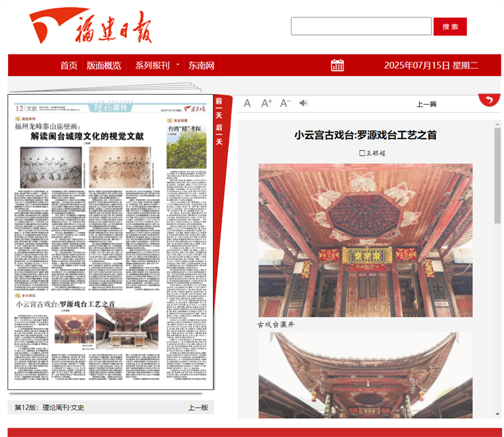Toggle article audio read-aloud speaker
This screenshot has height=437, width=504.
(x=304, y=103)
